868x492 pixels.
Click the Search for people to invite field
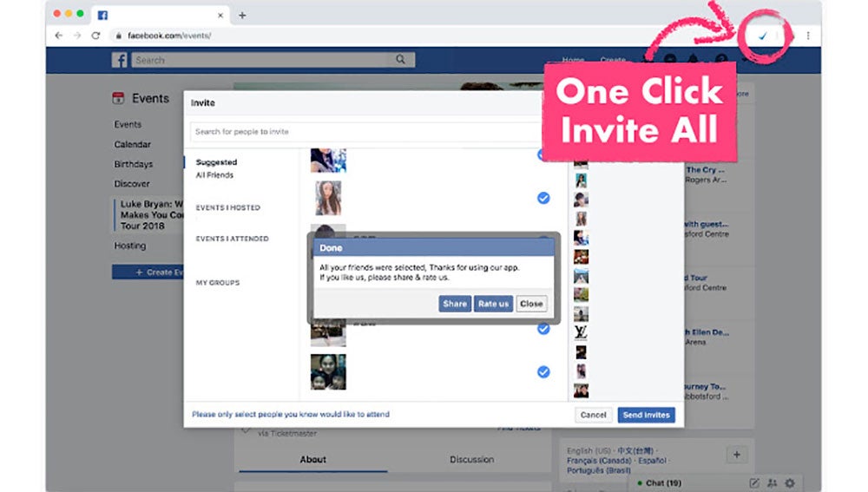365,132
